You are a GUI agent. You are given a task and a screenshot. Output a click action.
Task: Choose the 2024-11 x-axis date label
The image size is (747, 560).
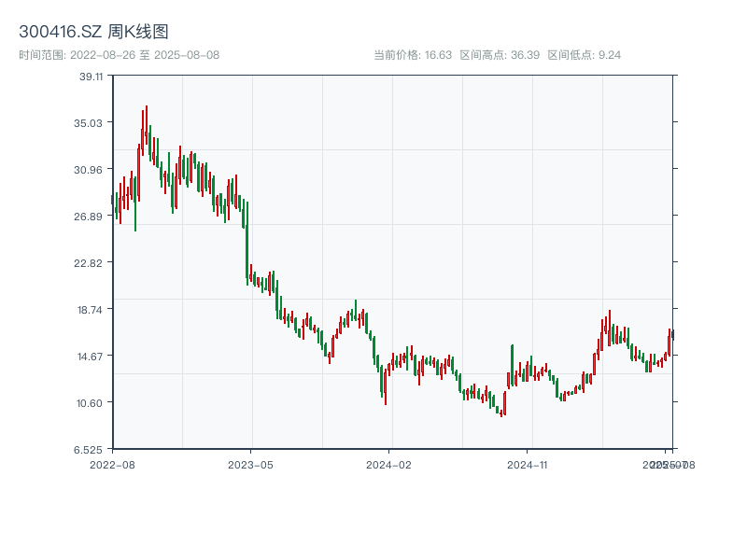click(529, 464)
